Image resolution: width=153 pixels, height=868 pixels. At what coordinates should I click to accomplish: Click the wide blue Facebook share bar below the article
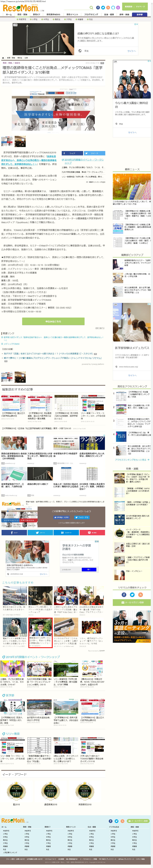14,533
